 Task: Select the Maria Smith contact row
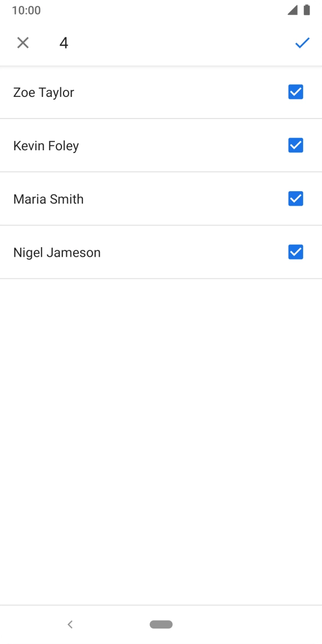tap(161, 199)
